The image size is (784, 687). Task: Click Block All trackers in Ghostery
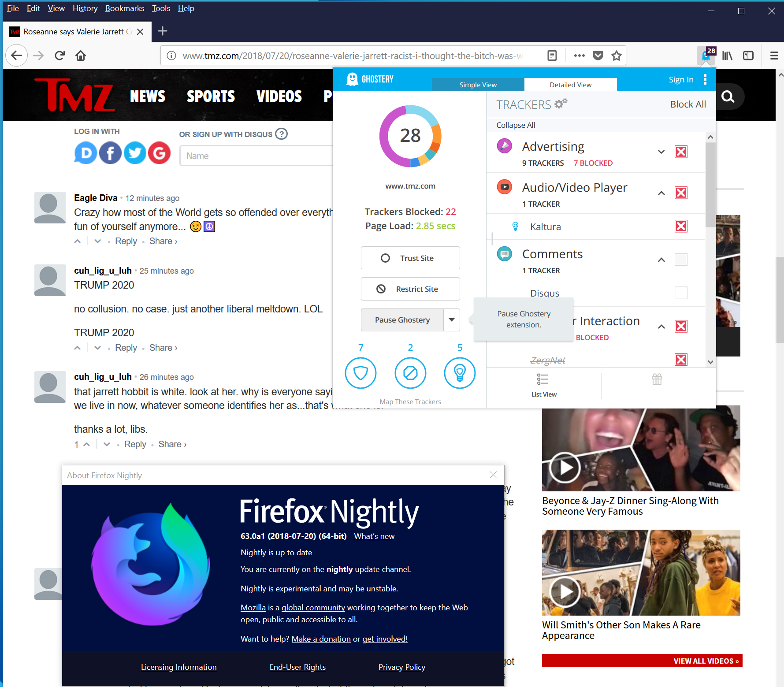point(687,104)
